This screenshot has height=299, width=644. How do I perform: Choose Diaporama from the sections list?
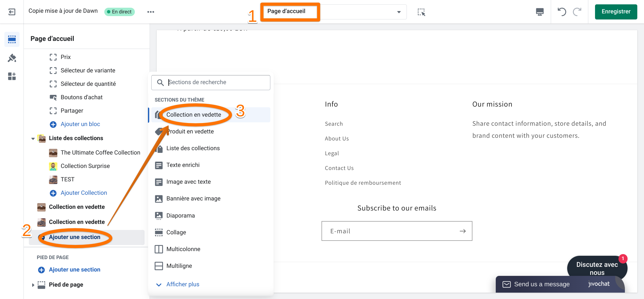pos(180,216)
